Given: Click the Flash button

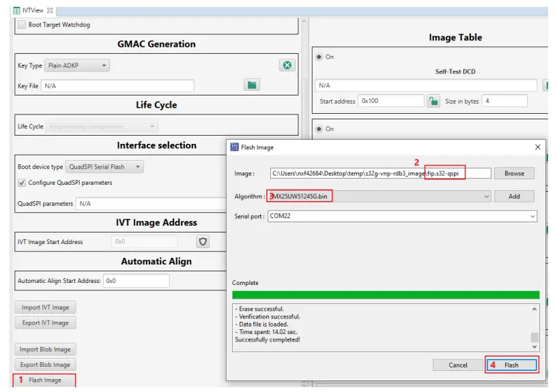Looking at the screenshot, I should tap(511, 365).
